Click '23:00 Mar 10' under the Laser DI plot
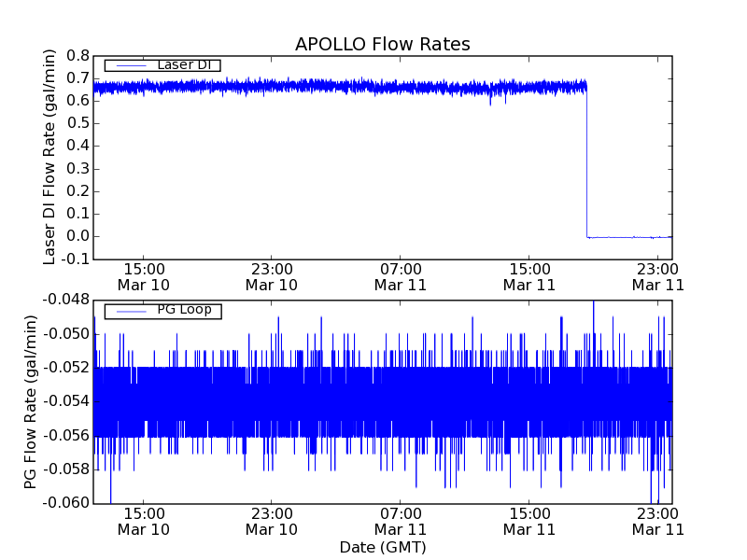Viewport: 747px width, 560px height. pyautogui.click(x=272, y=277)
